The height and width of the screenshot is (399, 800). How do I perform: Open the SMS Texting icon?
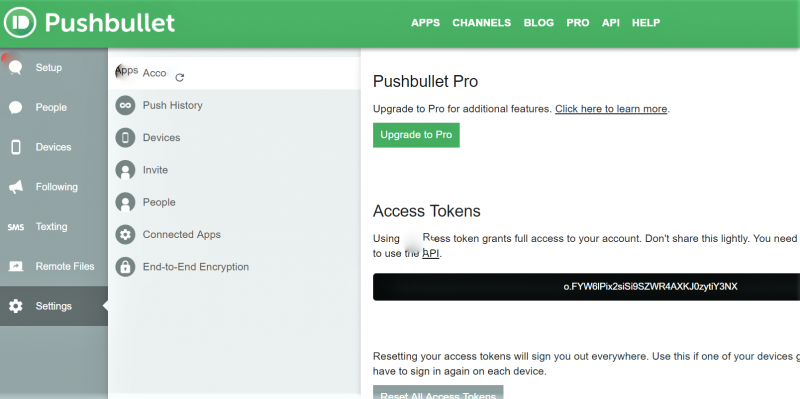click(x=16, y=227)
